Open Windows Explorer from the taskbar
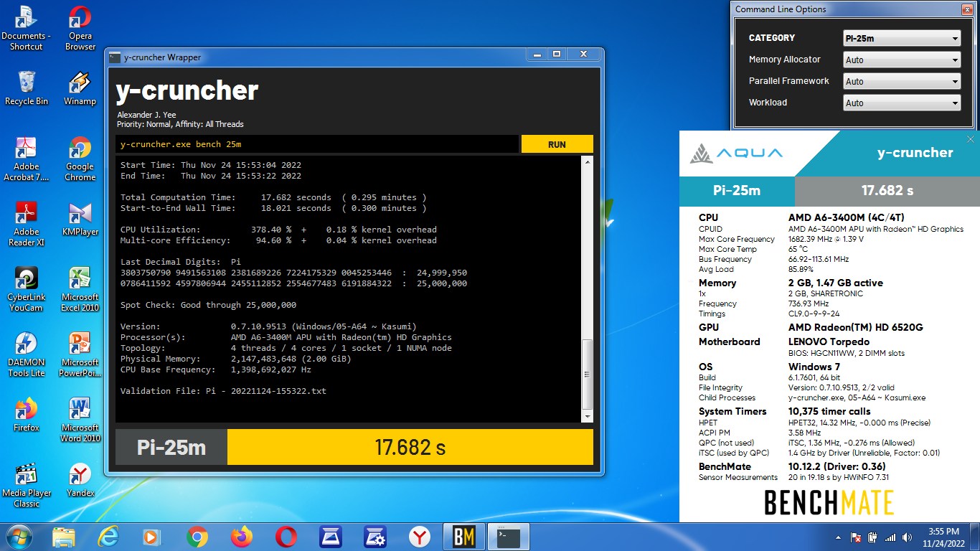 pyautogui.click(x=64, y=537)
